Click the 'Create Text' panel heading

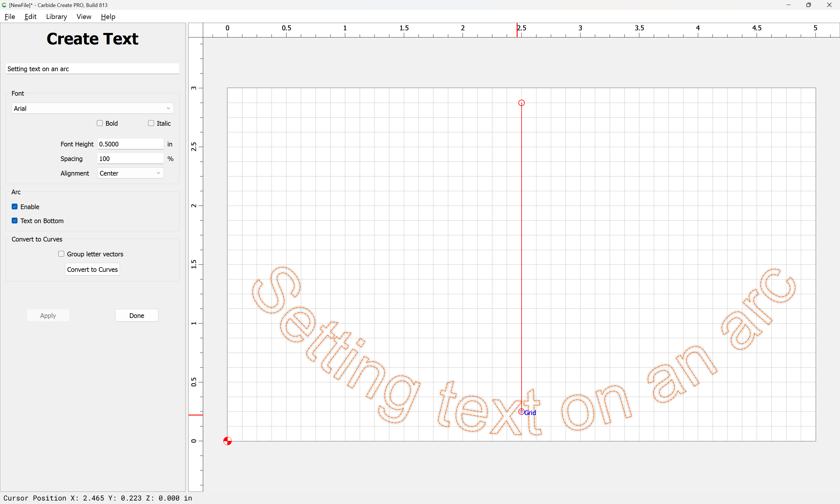[x=92, y=39]
